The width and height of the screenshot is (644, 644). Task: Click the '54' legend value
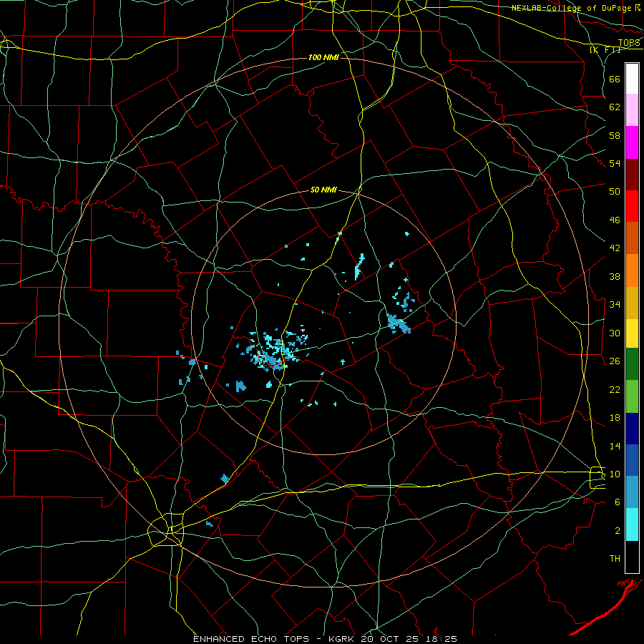[615, 164]
